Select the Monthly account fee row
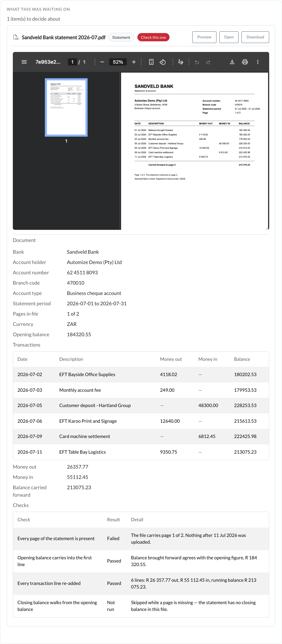The image size is (282, 644). (x=141, y=390)
